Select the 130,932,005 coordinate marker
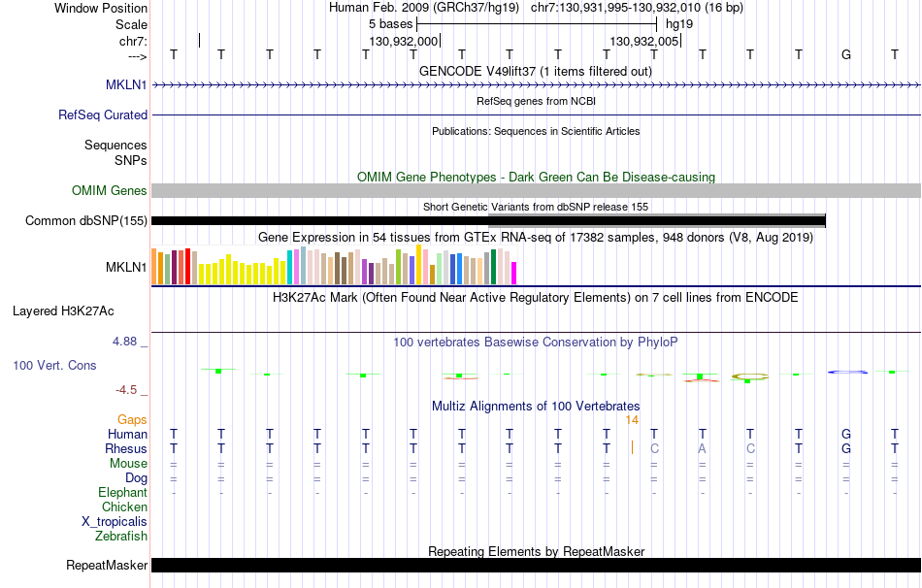This screenshot has height=588, width=922. 644,41
